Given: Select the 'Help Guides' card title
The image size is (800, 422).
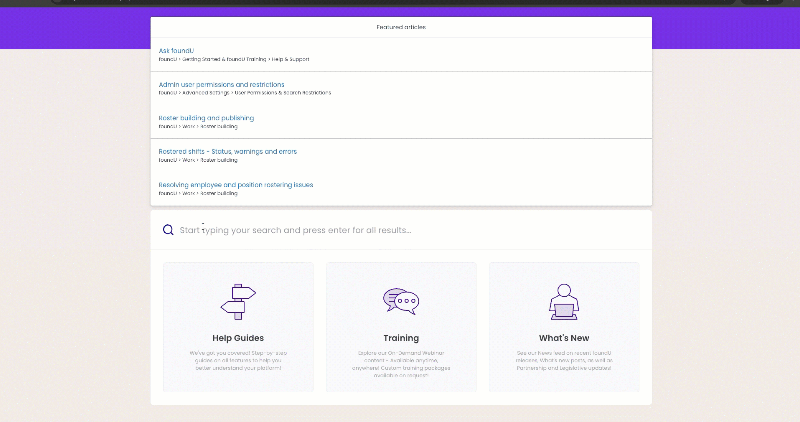Looking at the screenshot, I should tap(238, 338).
